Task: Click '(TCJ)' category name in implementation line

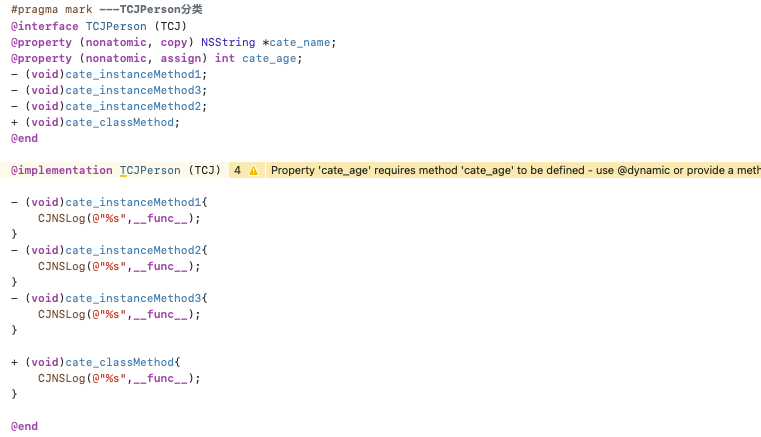Action: point(204,170)
